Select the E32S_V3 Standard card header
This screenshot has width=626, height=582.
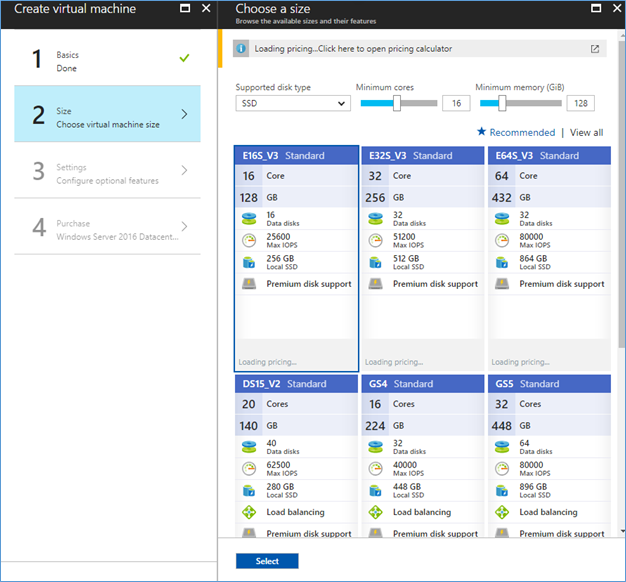(x=423, y=156)
